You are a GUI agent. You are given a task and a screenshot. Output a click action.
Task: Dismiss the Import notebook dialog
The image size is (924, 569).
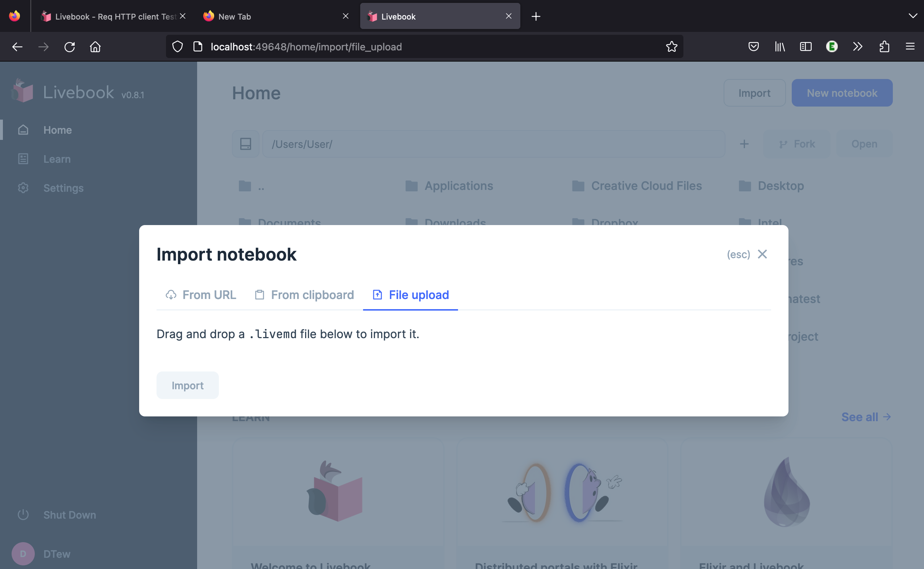tap(763, 254)
